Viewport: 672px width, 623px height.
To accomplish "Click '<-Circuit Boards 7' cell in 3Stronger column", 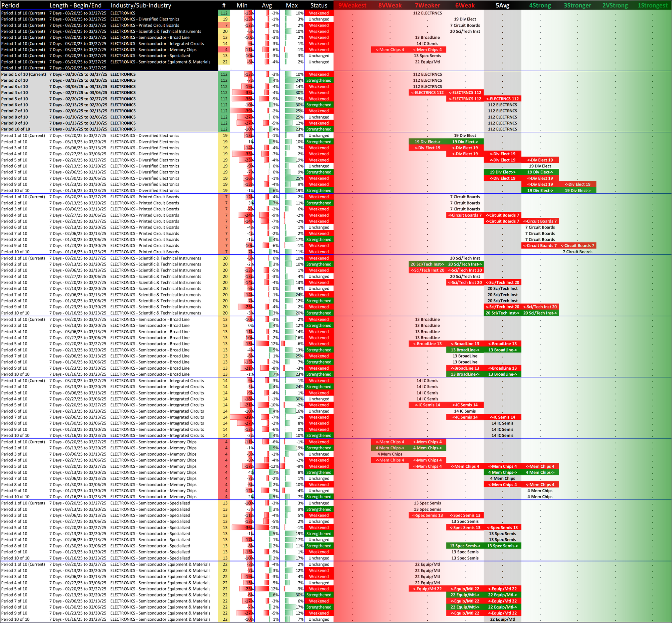I will point(577,245).
